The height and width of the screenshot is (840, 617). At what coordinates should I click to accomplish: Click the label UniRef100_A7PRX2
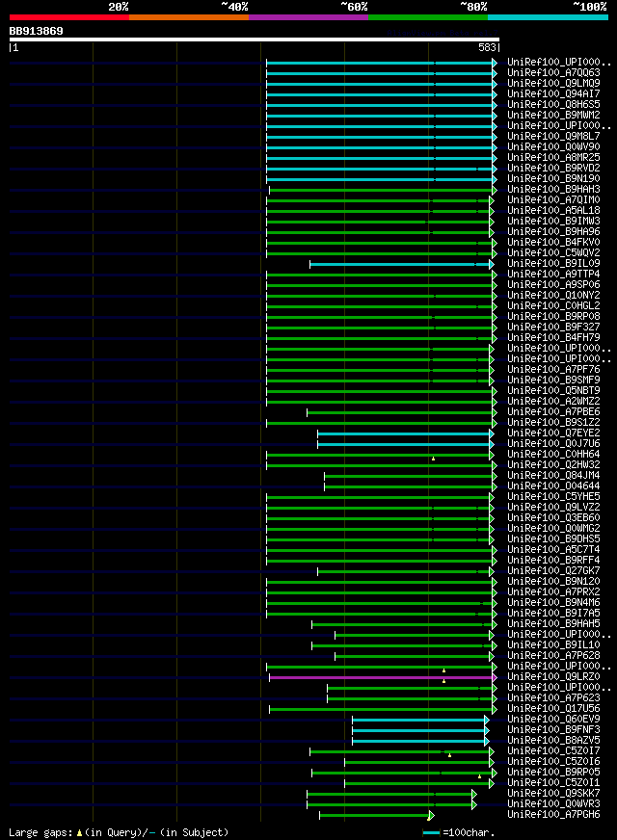553,592
